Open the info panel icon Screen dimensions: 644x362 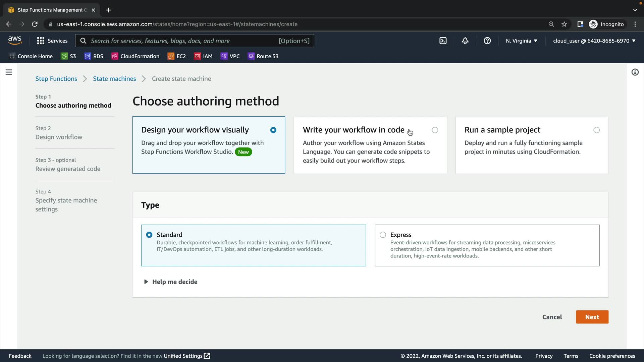tap(635, 72)
